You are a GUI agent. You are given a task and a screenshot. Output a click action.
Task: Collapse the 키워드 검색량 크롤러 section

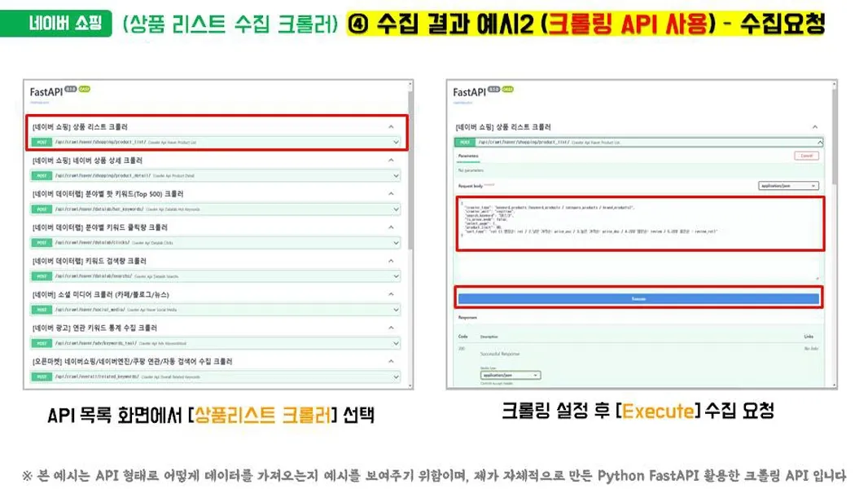click(x=391, y=261)
